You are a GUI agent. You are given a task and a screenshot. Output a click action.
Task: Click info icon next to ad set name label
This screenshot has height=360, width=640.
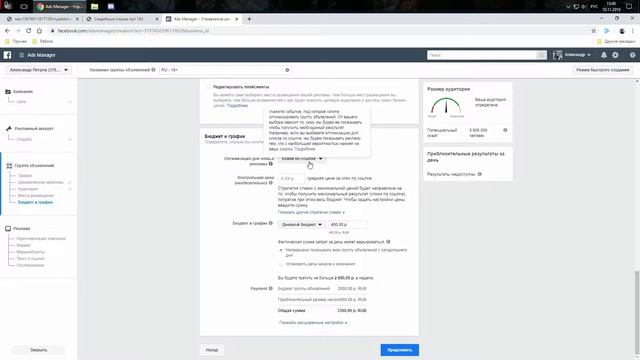click(x=153, y=70)
